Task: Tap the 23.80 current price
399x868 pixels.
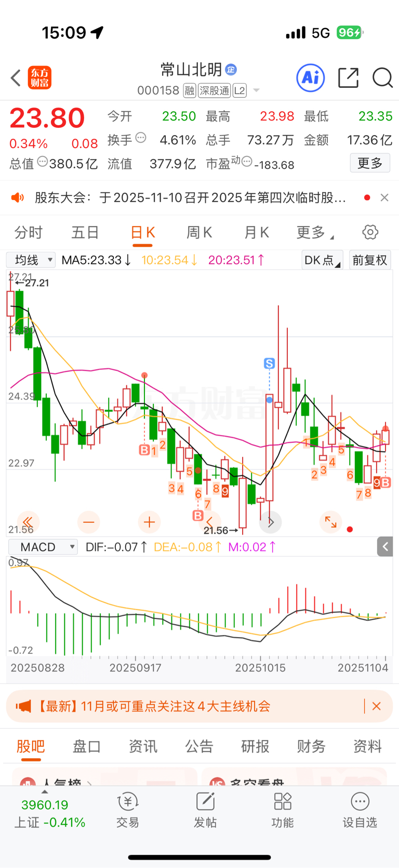Action: (47, 117)
